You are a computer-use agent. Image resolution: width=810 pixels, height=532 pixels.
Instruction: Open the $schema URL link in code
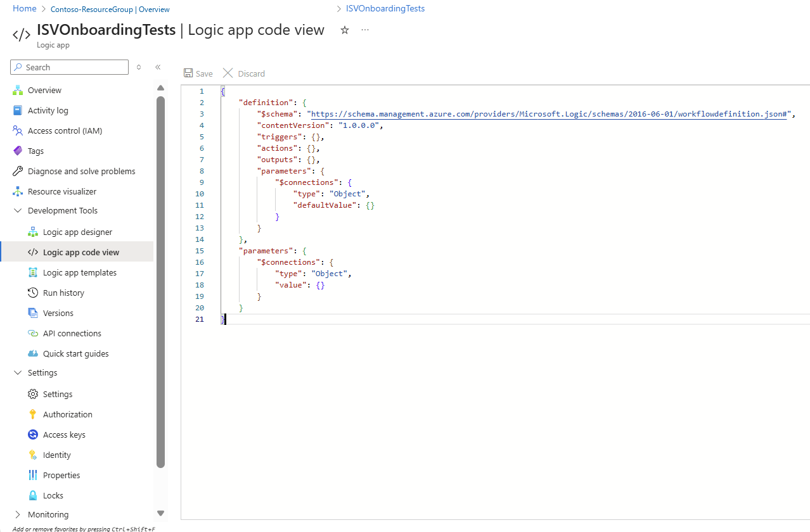pos(548,114)
